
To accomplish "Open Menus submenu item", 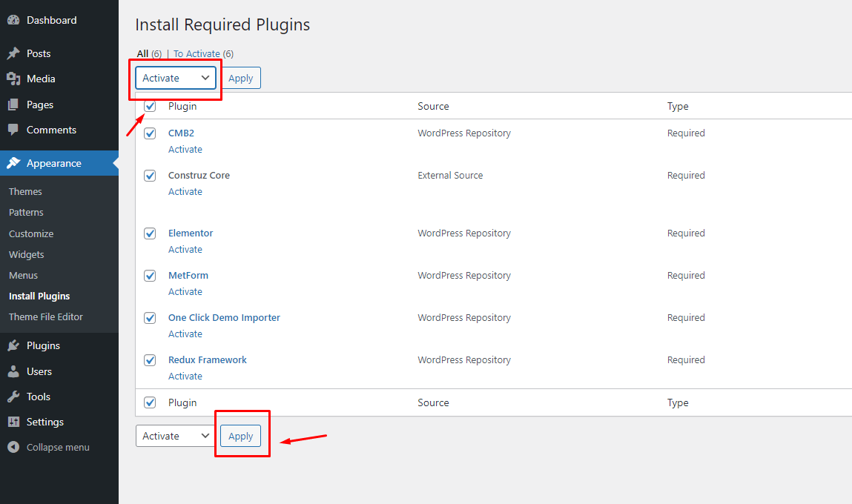I will (24, 276).
